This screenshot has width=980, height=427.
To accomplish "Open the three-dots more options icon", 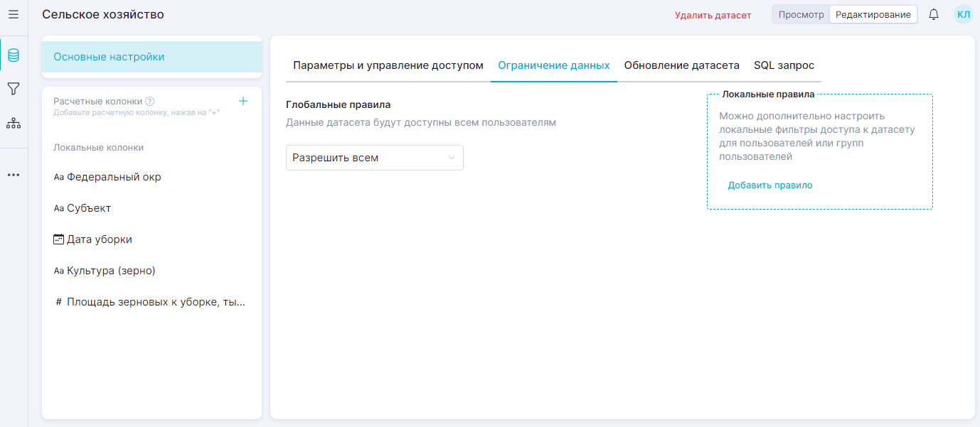I will coord(14,175).
